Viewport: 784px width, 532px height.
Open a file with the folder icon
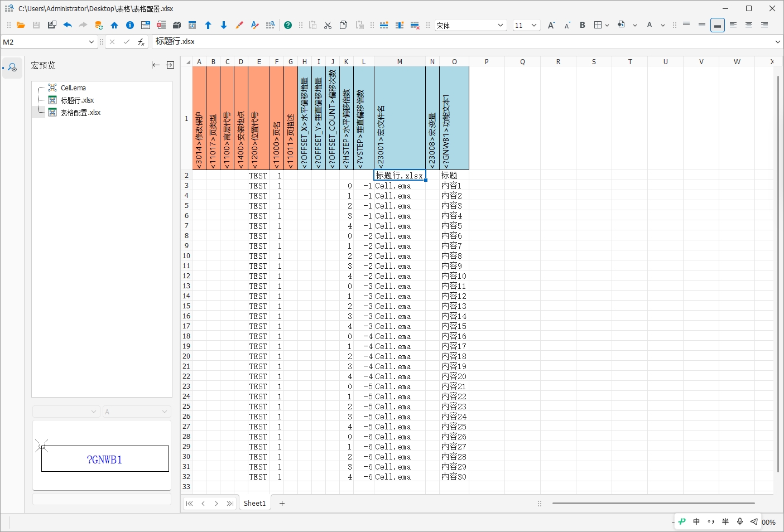pos(21,25)
